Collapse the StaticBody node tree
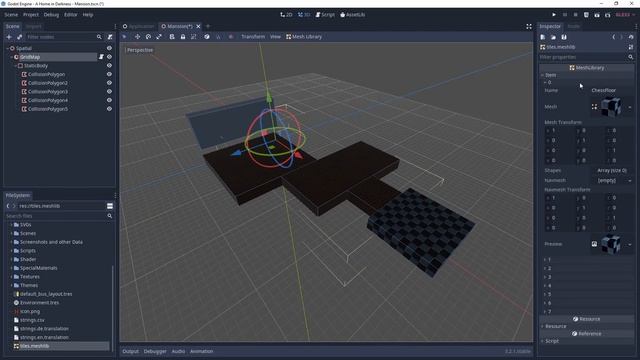The width and height of the screenshot is (640, 360). click(x=16, y=66)
